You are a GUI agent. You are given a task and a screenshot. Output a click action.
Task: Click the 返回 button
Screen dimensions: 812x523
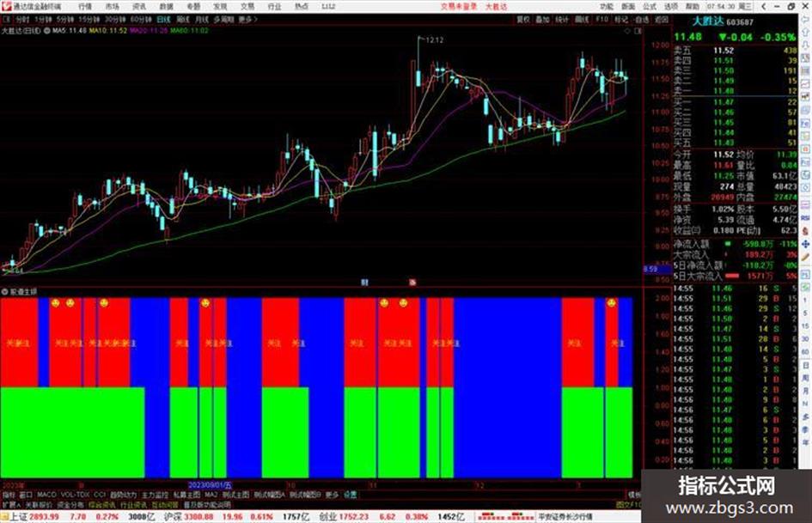point(662,19)
